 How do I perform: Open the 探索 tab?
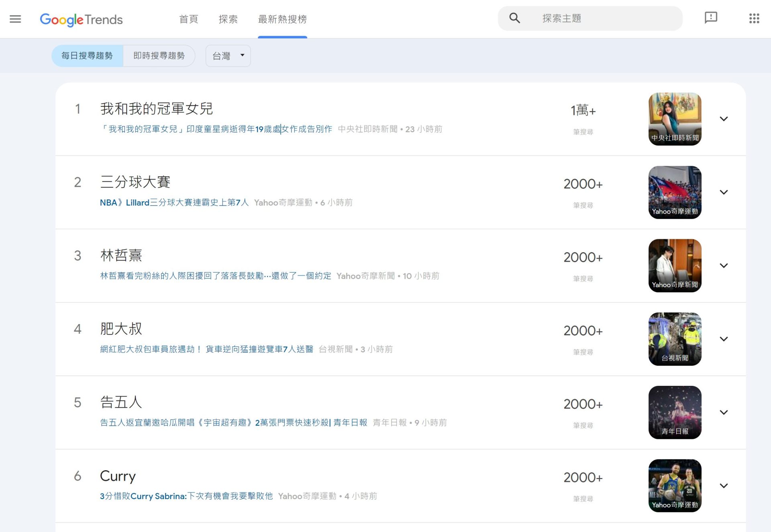tap(228, 19)
